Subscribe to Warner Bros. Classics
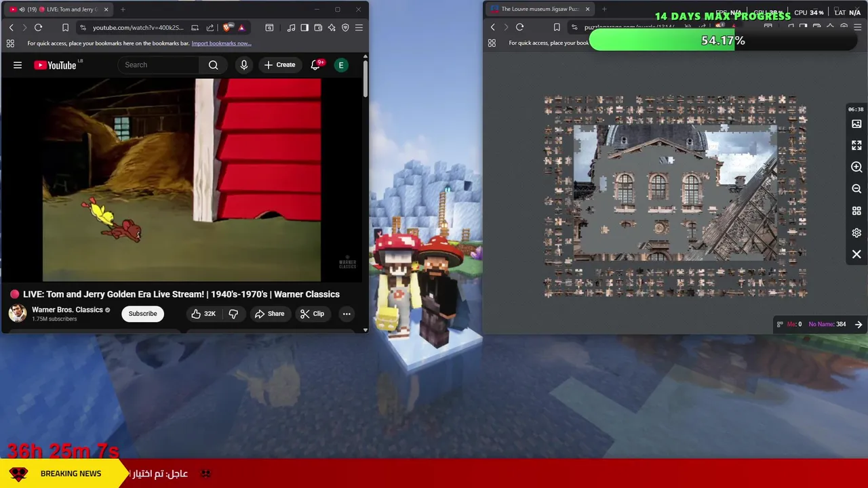The width and height of the screenshot is (868, 488). coord(142,314)
